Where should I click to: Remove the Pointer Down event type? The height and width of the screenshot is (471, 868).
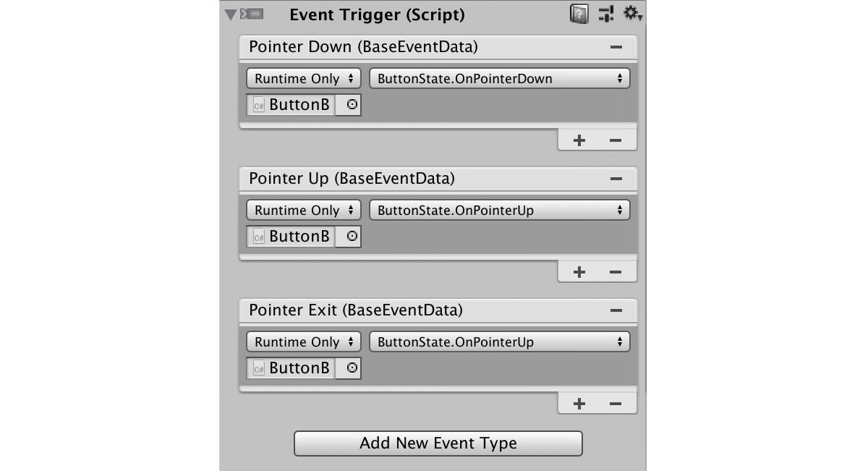pyautogui.click(x=616, y=47)
